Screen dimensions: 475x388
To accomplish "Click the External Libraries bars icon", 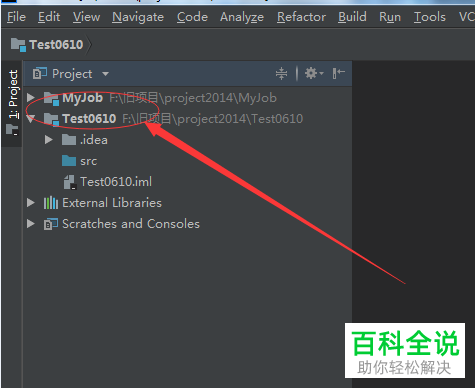I will pyautogui.click(x=51, y=203).
